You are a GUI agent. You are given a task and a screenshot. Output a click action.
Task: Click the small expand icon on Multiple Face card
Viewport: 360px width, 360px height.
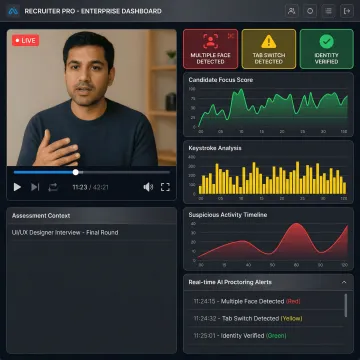point(231,36)
